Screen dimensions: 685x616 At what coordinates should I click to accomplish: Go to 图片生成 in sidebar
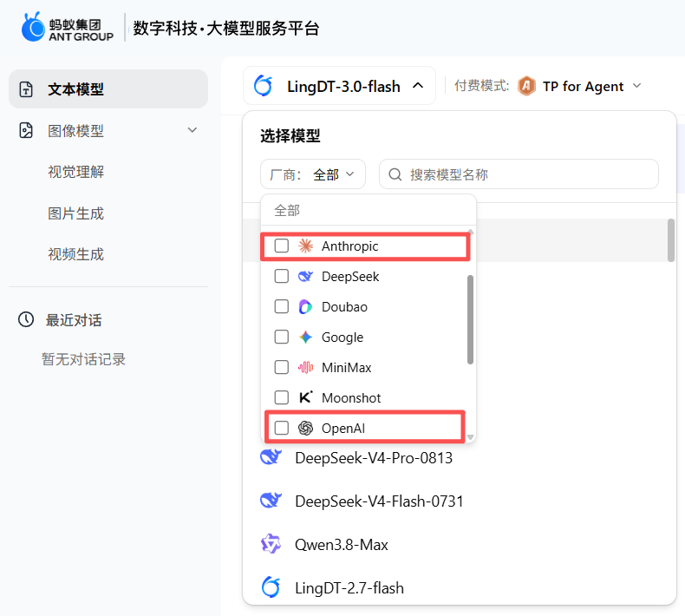(76, 213)
